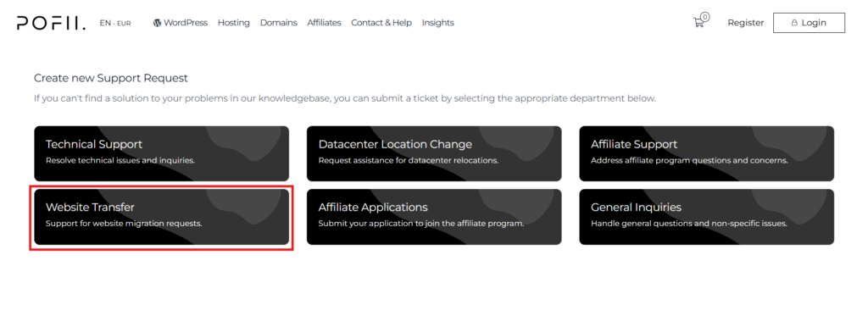This screenshot has height=327, width=868.
Task: Click the Login button
Action: click(809, 23)
